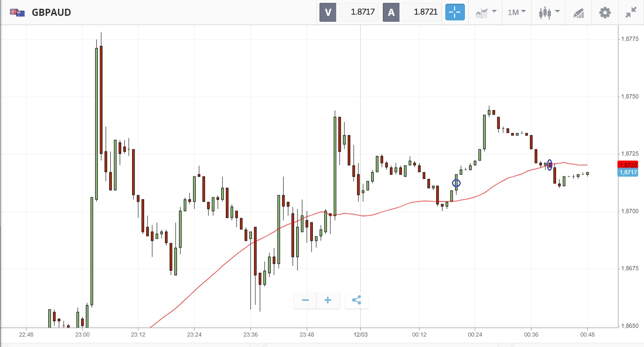Click the red 1.8720 price label
Image resolution: width=644 pixels, height=347 pixels.
pyautogui.click(x=627, y=165)
